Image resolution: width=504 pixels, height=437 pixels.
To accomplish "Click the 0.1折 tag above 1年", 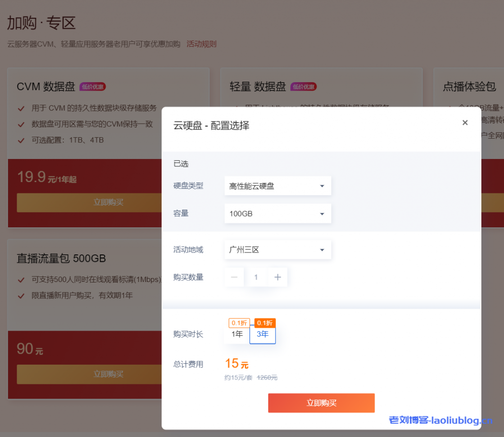I will point(239,323).
